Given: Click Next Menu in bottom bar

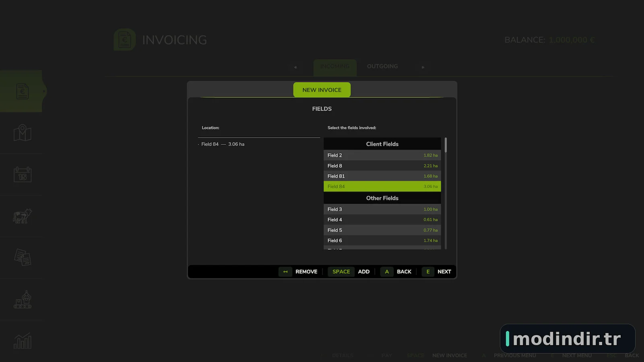Looking at the screenshot, I should tap(577, 356).
